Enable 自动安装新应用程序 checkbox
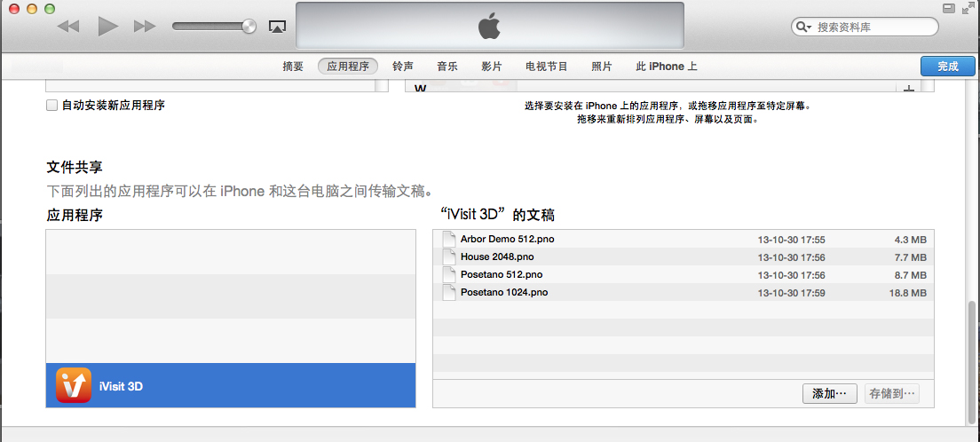Screen dimensions: 980x442 tap(51, 106)
